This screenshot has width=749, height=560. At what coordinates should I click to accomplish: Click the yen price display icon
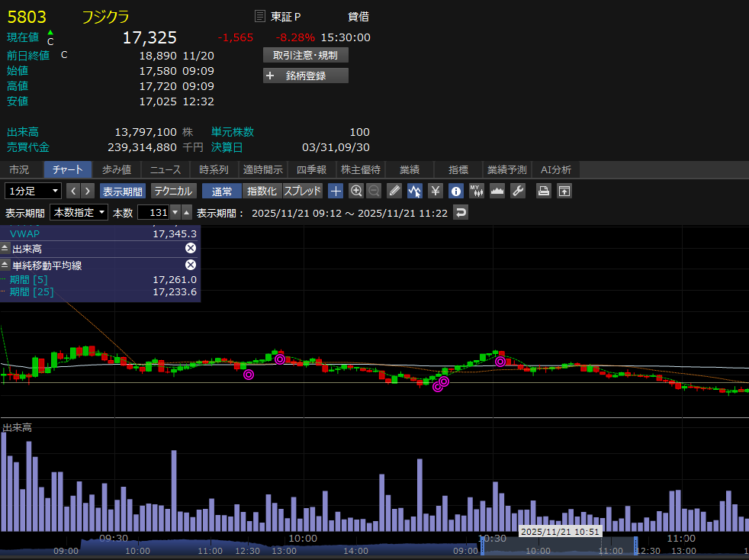point(436,191)
